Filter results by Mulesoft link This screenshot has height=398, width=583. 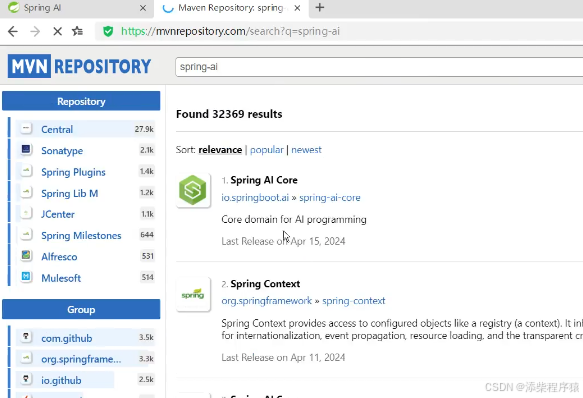(61, 278)
